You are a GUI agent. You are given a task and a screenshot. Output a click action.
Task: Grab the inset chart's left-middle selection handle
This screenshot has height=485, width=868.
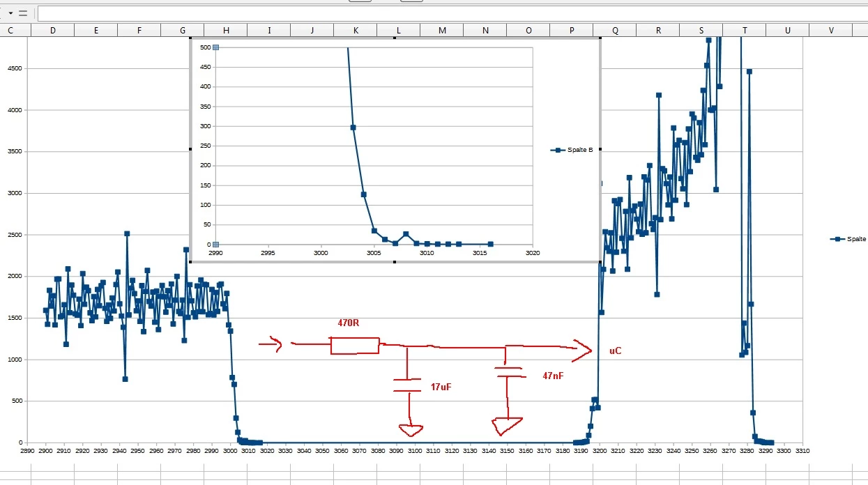190,149
